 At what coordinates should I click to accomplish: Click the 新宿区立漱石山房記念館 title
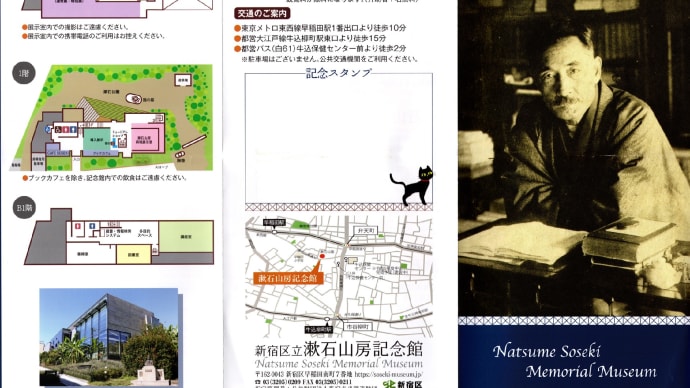coord(338,350)
